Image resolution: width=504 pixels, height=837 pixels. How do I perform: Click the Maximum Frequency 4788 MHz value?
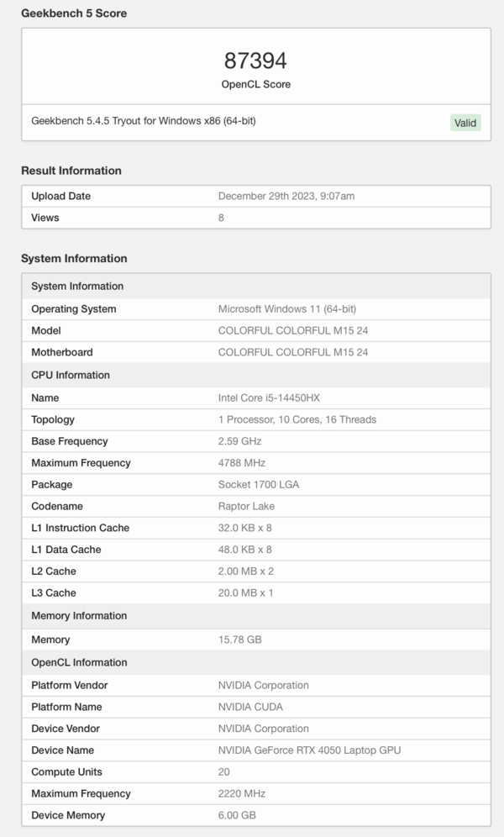click(x=242, y=463)
